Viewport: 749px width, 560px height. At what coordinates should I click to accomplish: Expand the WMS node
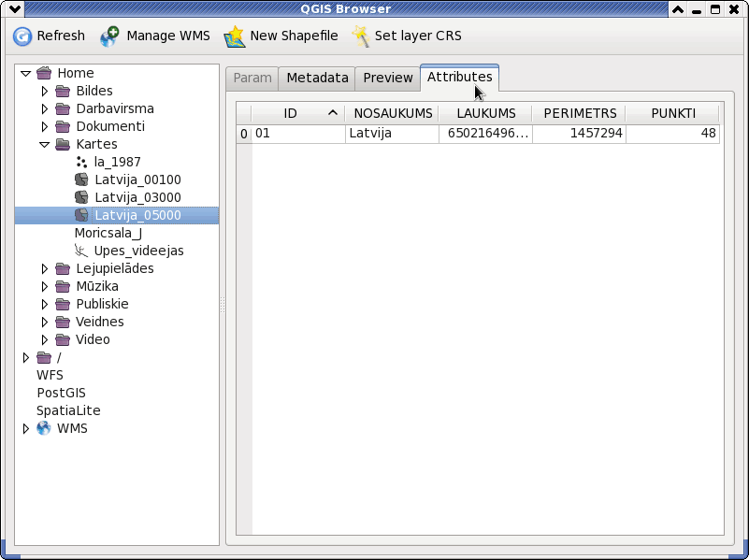pyautogui.click(x=26, y=428)
